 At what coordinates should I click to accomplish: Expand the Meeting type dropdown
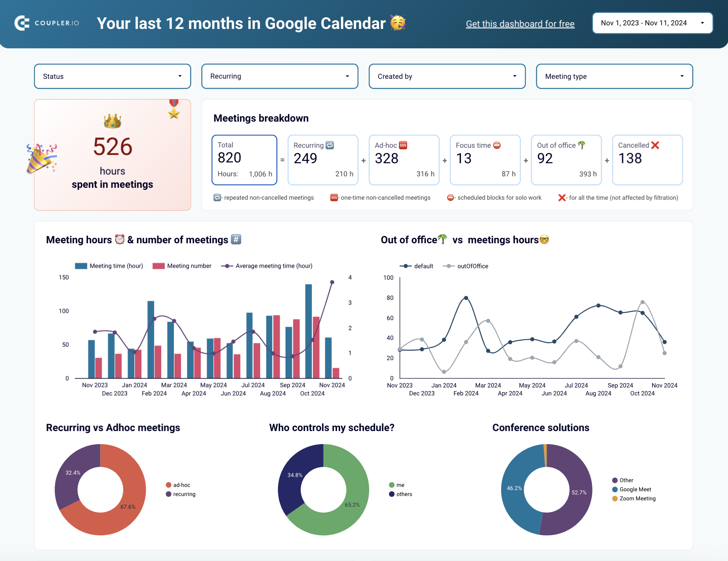(614, 76)
